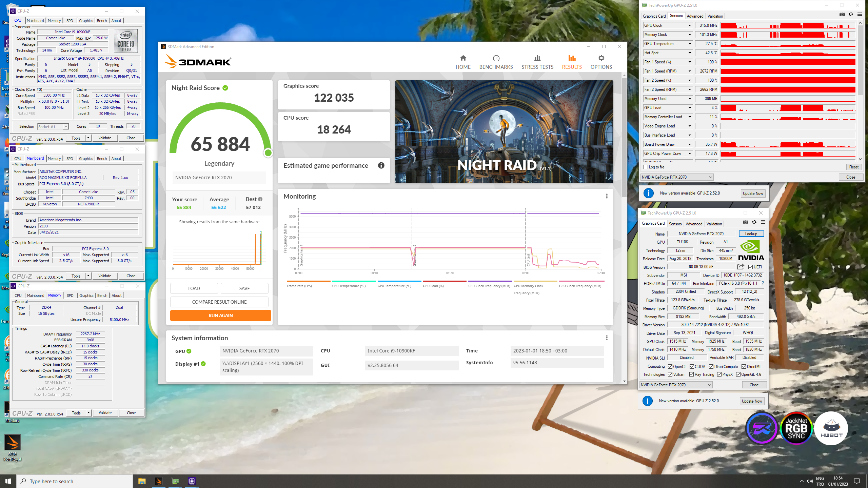Open hamburger menu in GPU-Z Sensors window
This screenshot has width=868, height=488.
pos(860,14)
